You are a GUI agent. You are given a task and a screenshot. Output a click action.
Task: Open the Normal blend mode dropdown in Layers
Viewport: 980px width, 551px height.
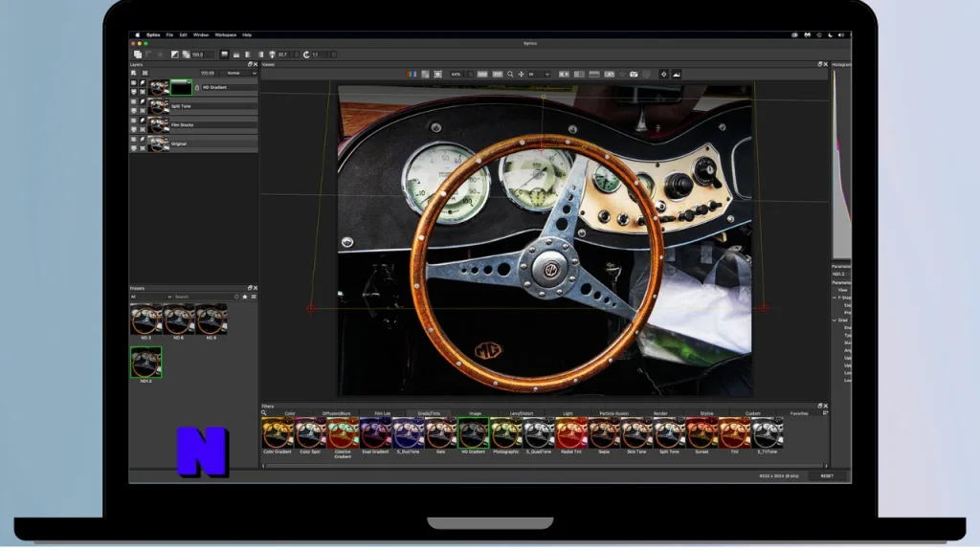241,73
